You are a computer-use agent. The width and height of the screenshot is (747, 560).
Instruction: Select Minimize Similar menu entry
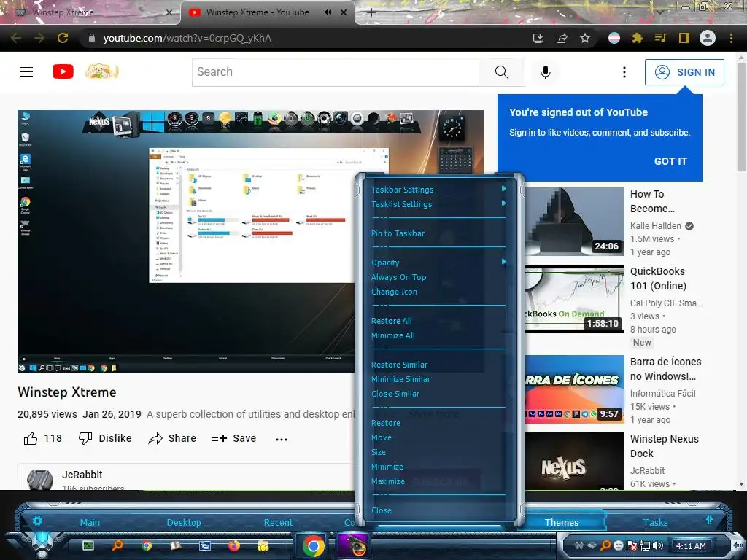(400, 379)
